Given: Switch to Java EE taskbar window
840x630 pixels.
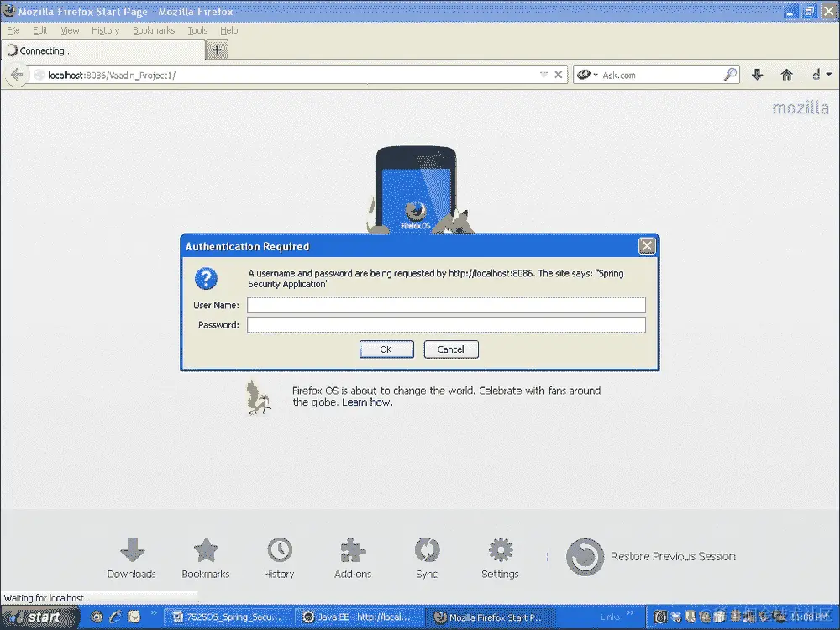Looking at the screenshot, I should click(x=357, y=617).
